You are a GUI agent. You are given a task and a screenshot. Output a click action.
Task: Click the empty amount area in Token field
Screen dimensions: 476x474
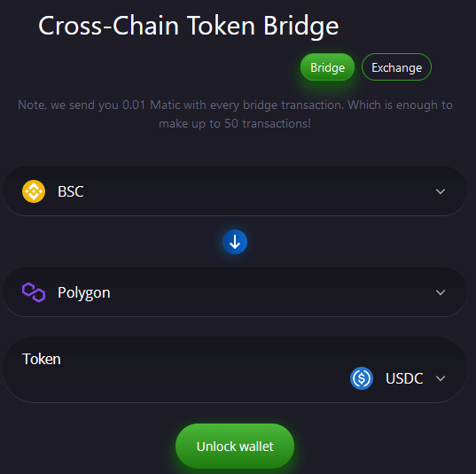[x=182, y=379]
